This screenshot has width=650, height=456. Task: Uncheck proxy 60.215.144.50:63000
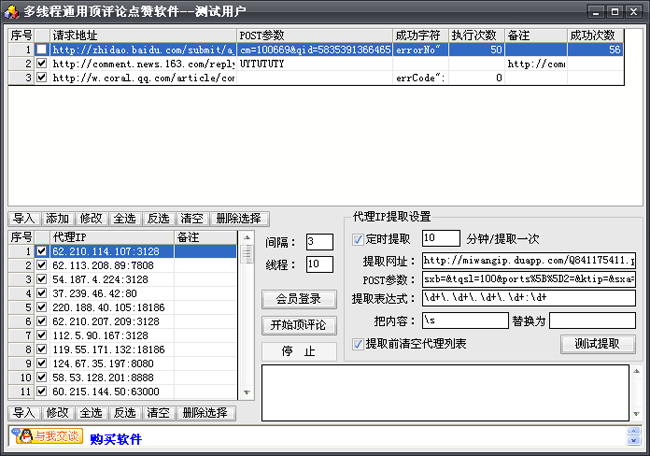[x=41, y=391]
